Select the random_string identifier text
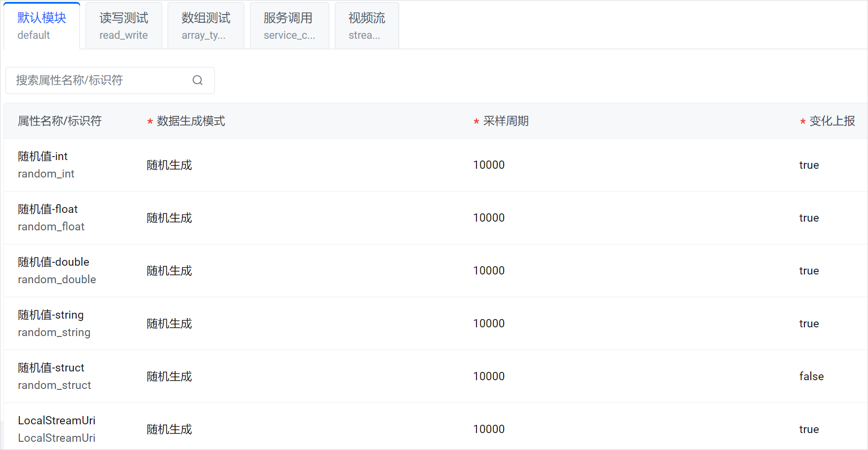The height and width of the screenshot is (450, 868). (54, 332)
